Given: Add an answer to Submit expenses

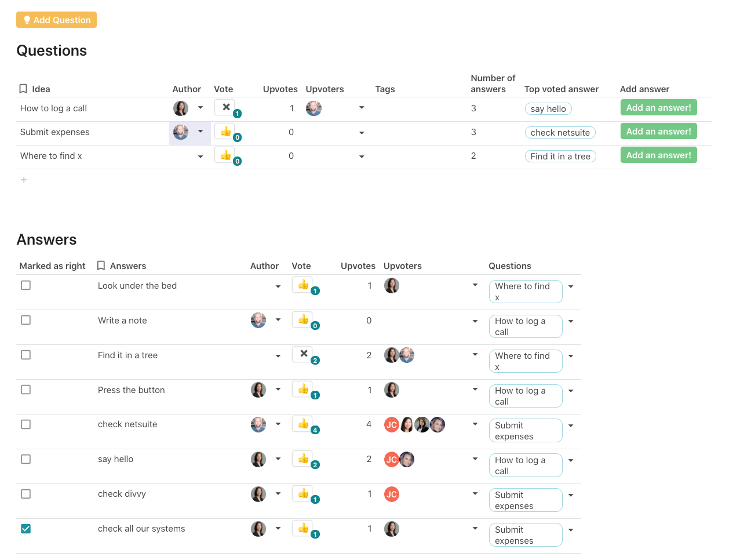Looking at the screenshot, I should [658, 132].
